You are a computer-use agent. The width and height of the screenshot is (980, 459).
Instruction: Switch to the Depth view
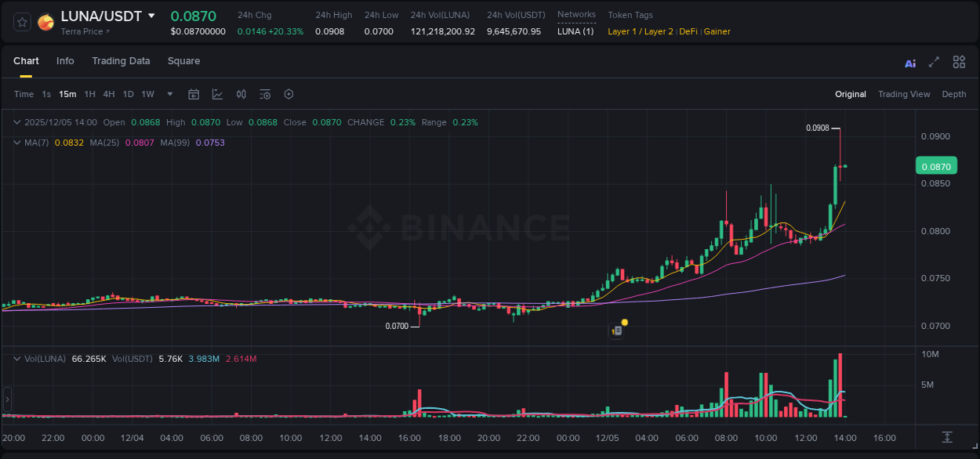[954, 94]
